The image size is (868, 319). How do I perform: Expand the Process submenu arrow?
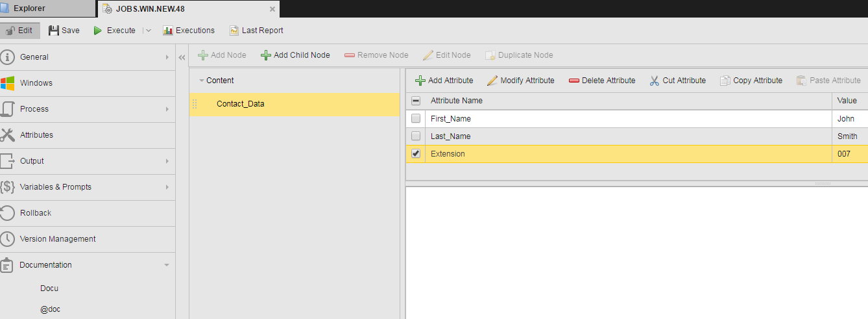(x=167, y=109)
